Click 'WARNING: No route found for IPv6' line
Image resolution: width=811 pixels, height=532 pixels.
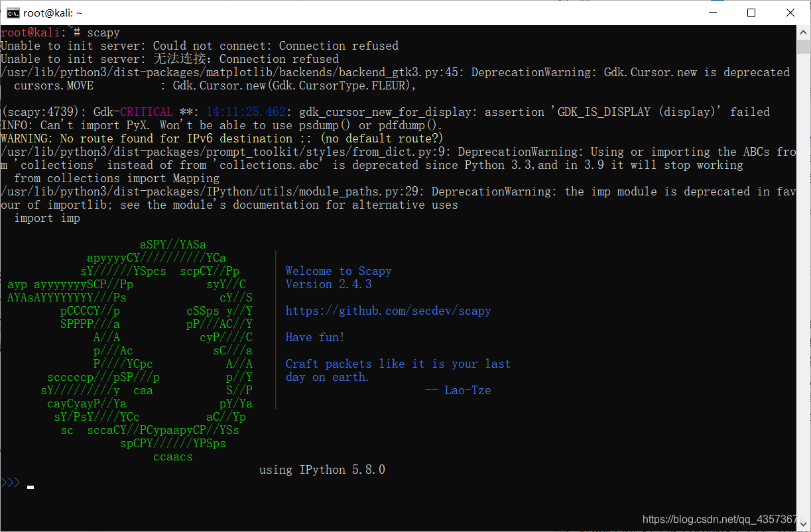(x=221, y=138)
